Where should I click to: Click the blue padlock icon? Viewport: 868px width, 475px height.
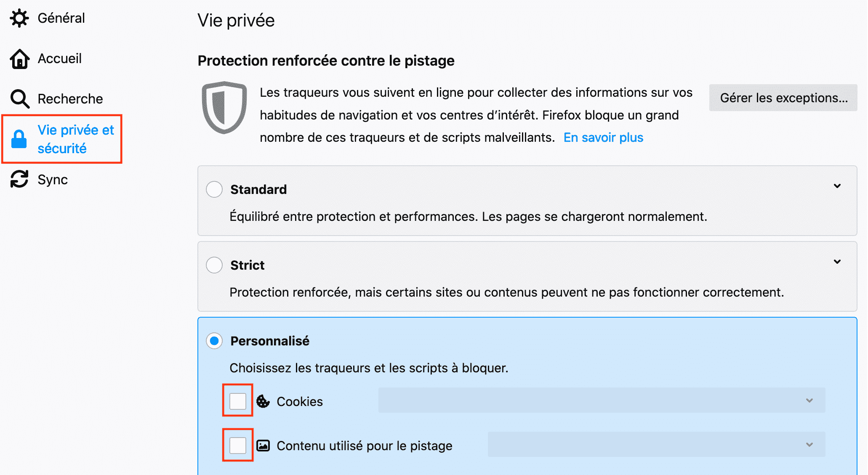(x=19, y=139)
